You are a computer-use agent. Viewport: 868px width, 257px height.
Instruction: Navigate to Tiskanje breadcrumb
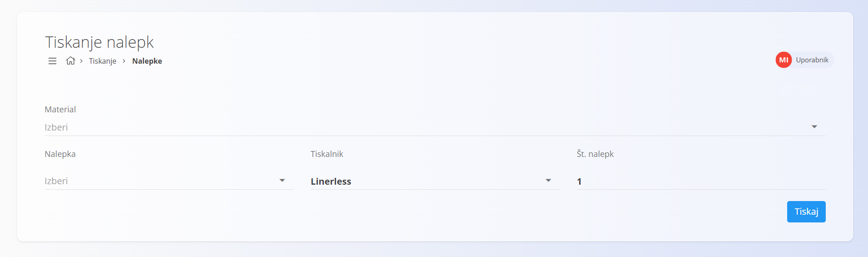103,61
